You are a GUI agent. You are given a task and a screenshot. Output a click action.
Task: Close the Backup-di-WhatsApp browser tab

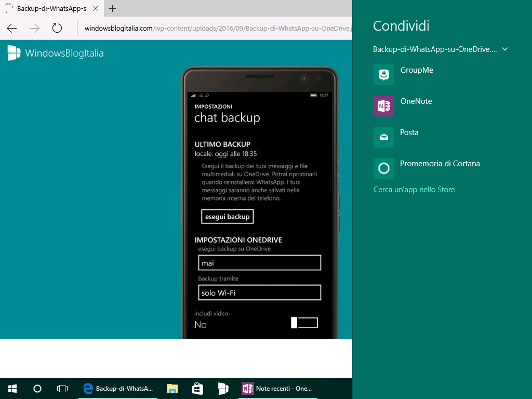(96, 8)
